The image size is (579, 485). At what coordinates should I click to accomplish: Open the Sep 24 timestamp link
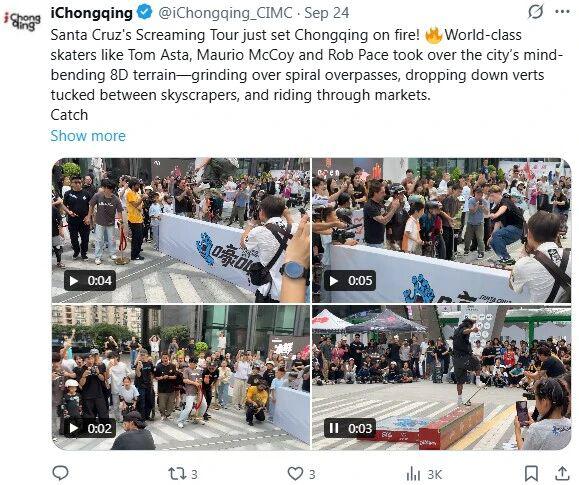(x=326, y=13)
